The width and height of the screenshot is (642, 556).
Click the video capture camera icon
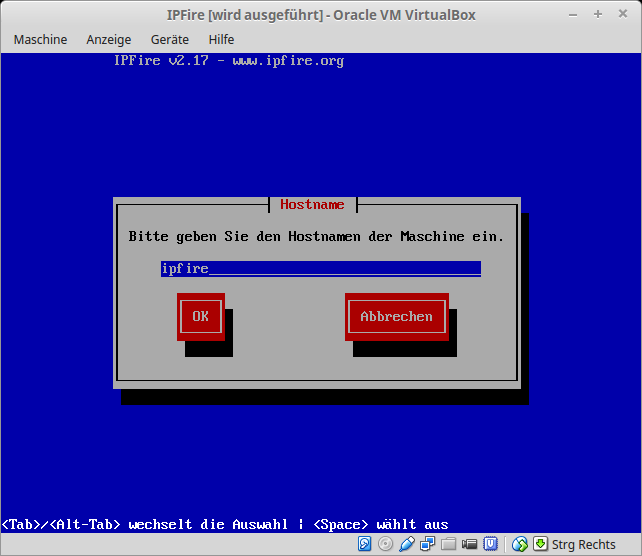pos(469,544)
